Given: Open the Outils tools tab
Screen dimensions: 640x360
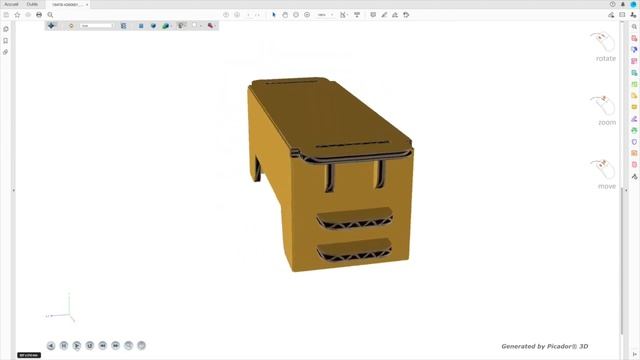Looking at the screenshot, I should [32, 4].
